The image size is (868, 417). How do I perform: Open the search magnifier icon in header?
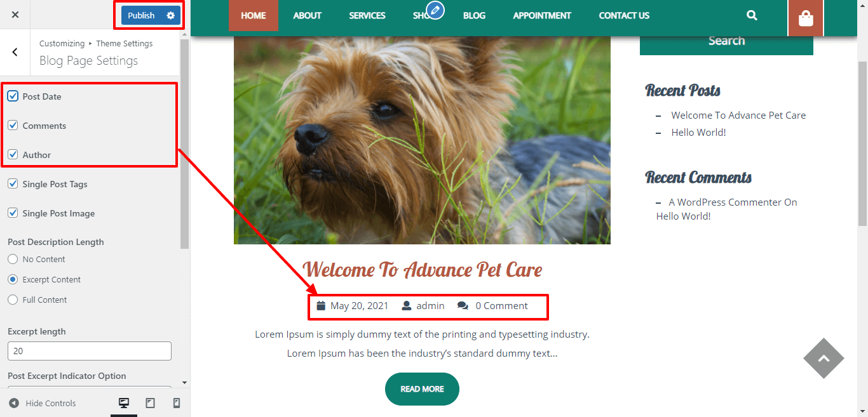tap(752, 15)
